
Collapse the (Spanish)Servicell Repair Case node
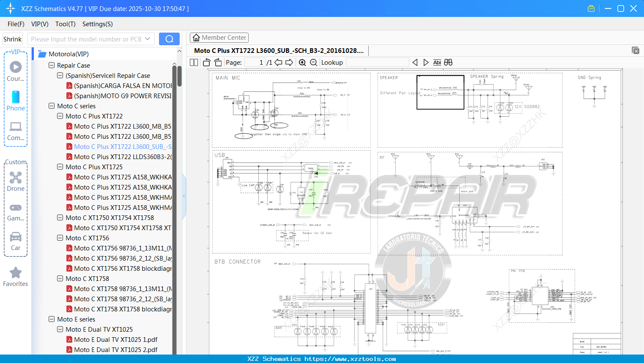(60, 75)
